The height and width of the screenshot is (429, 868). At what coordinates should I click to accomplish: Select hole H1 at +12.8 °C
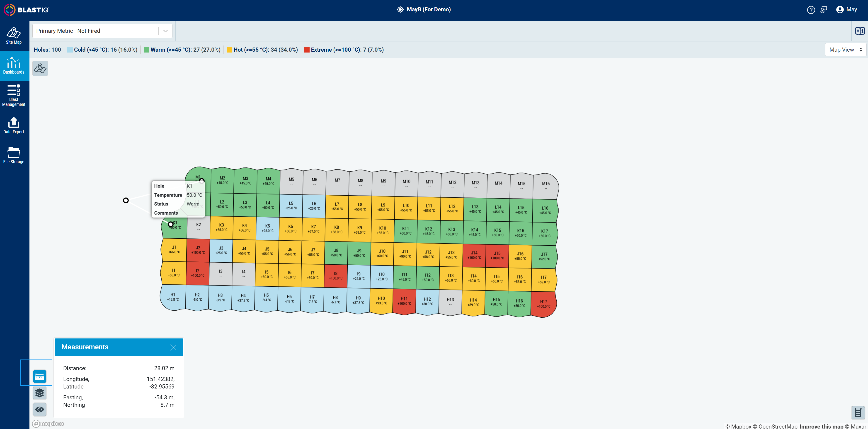click(172, 297)
